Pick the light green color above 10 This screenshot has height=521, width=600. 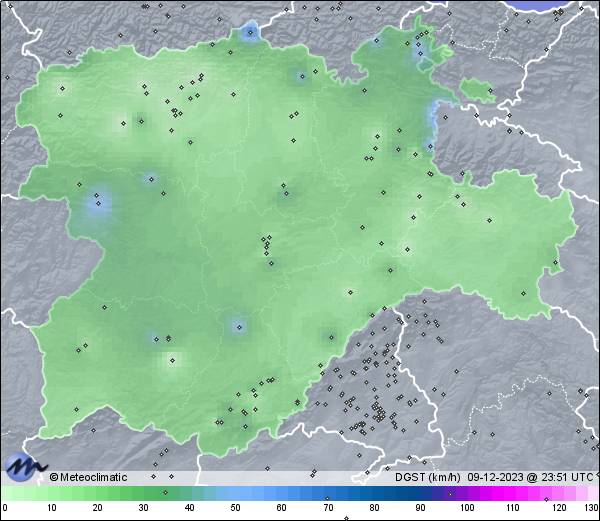coord(52,493)
